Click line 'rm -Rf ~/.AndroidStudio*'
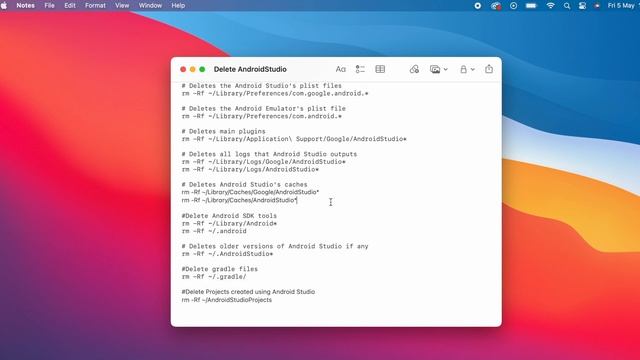The height and width of the screenshot is (360, 640). pyautogui.click(x=227, y=254)
